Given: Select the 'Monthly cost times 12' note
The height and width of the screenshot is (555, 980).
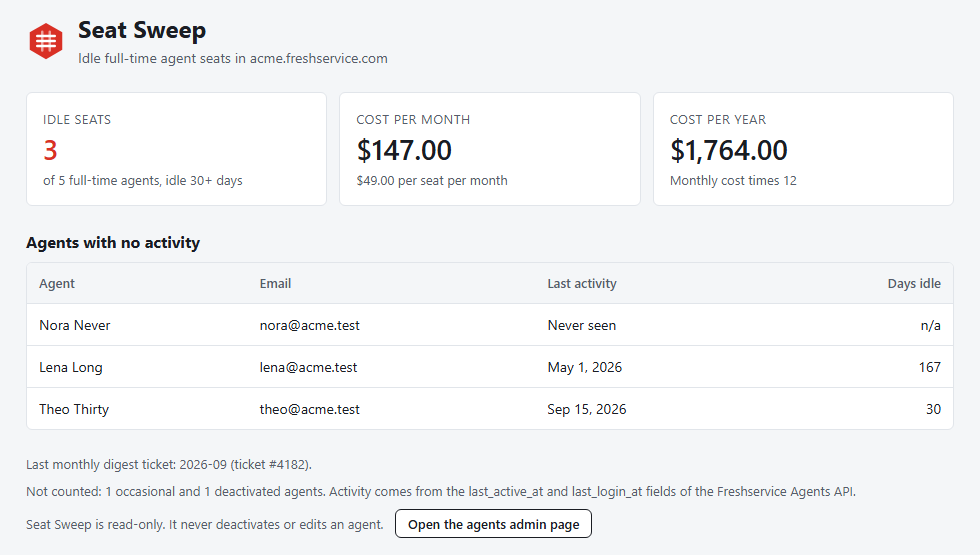Looking at the screenshot, I should click(x=733, y=181).
